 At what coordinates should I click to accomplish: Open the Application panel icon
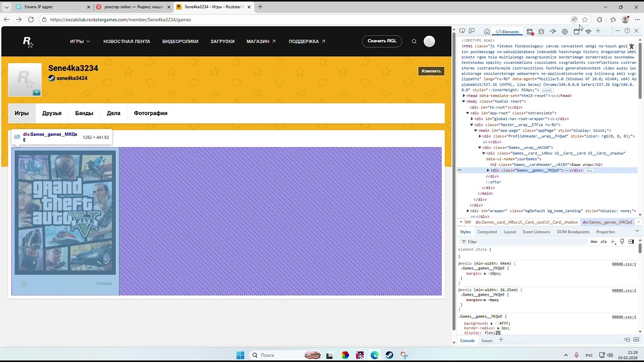[x=577, y=32]
